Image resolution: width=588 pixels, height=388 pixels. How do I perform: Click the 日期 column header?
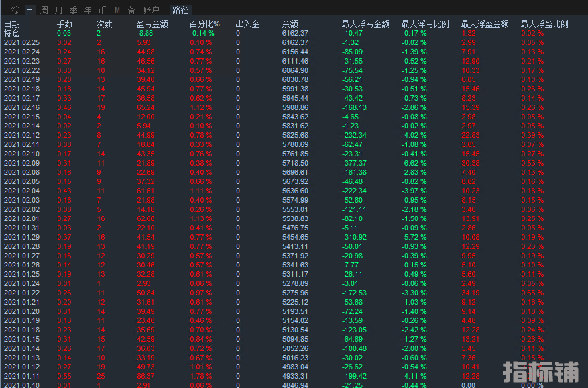tap(12, 24)
